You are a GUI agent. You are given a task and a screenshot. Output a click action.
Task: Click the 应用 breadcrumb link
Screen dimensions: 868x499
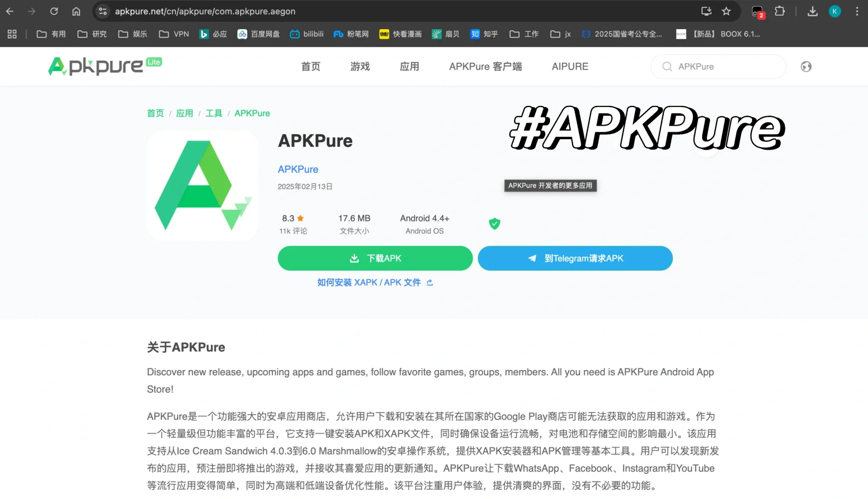[x=185, y=113]
